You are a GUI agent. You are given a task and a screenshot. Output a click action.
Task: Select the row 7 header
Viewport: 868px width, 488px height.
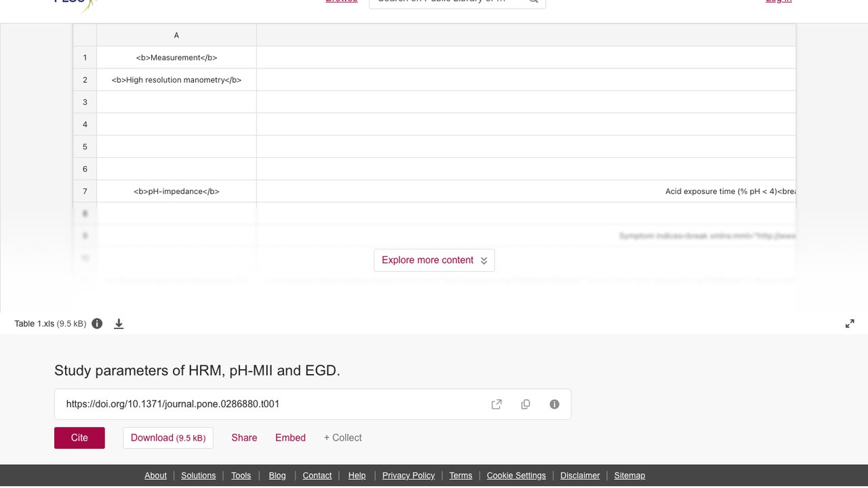(x=85, y=191)
